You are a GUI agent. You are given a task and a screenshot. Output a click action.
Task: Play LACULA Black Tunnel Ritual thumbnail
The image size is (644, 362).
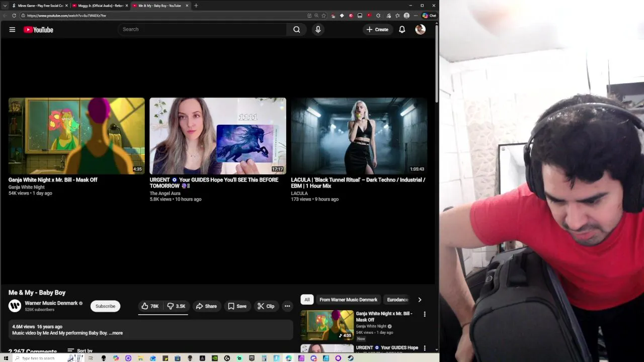pyautogui.click(x=359, y=136)
